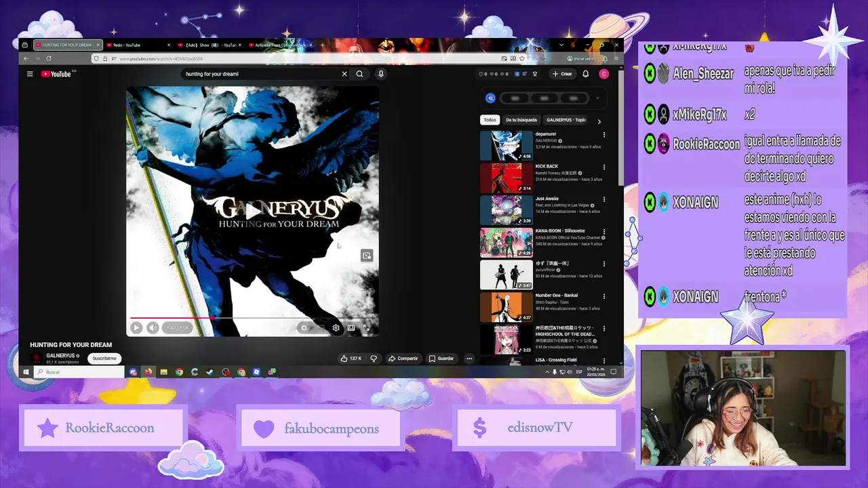The width and height of the screenshot is (868, 488).
Task: Open options menu for departure! video
Action: 604,134
